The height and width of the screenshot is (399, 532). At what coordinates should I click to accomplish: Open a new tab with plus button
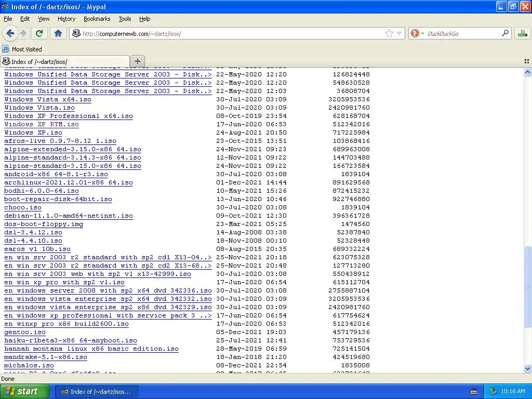[137, 61]
